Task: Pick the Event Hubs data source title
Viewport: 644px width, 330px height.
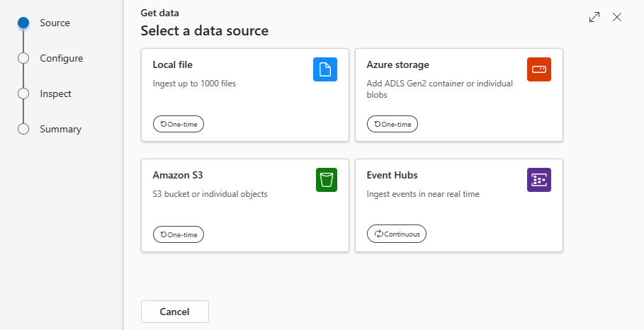Action: click(x=392, y=175)
